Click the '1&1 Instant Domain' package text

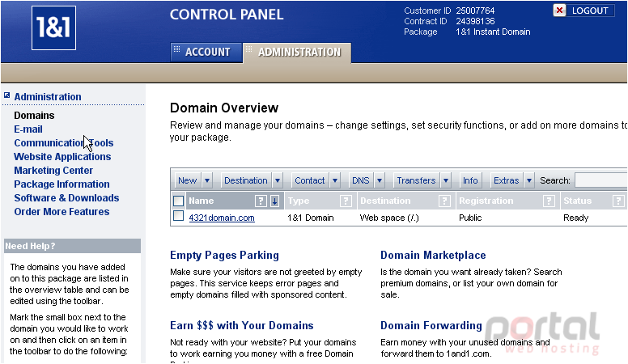click(493, 32)
